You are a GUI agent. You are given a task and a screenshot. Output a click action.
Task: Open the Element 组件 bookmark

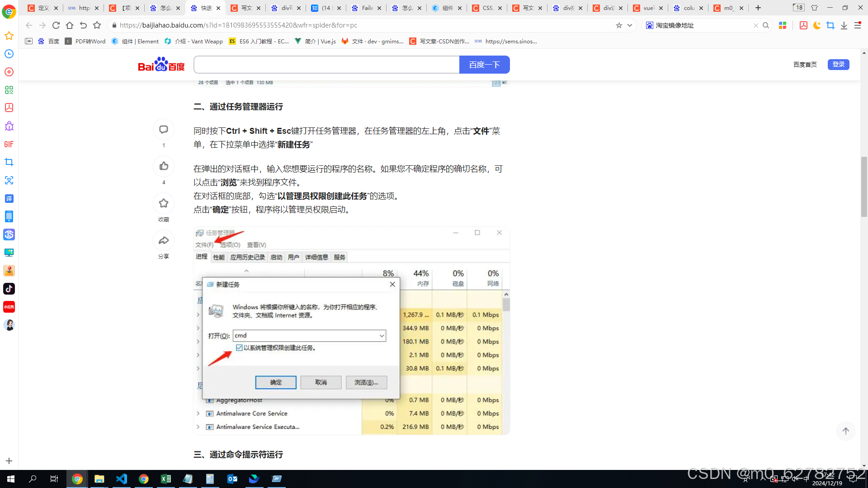136,41
